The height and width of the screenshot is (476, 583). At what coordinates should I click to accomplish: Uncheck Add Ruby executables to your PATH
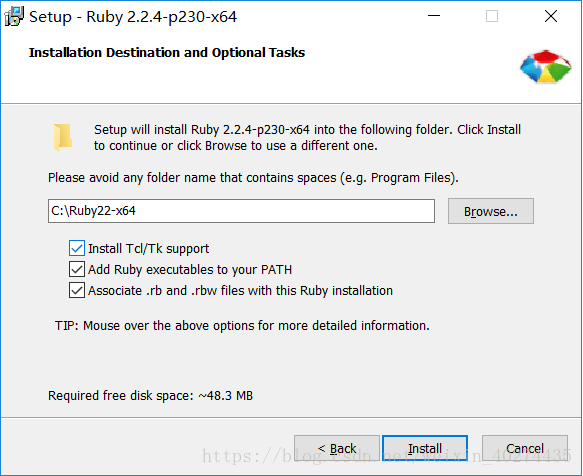[77, 269]
